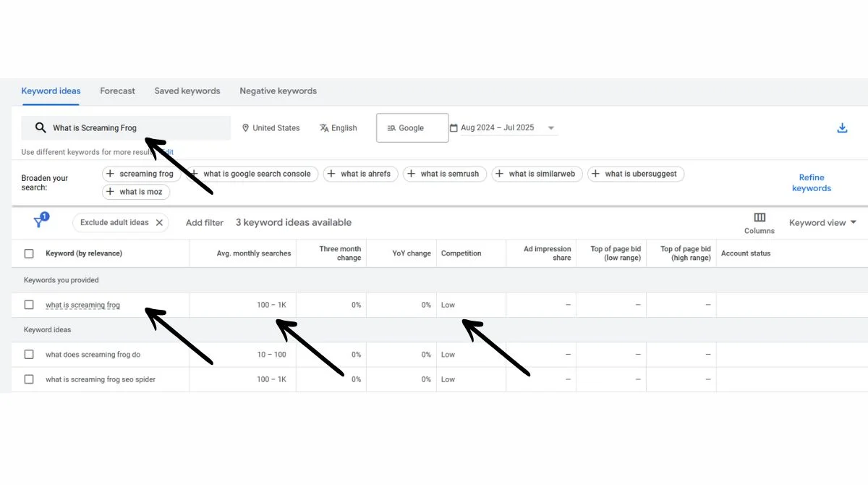Click keyword 'what is screaming frog'
The width and height of the screenshot is (868, 485).
point(82,305)
